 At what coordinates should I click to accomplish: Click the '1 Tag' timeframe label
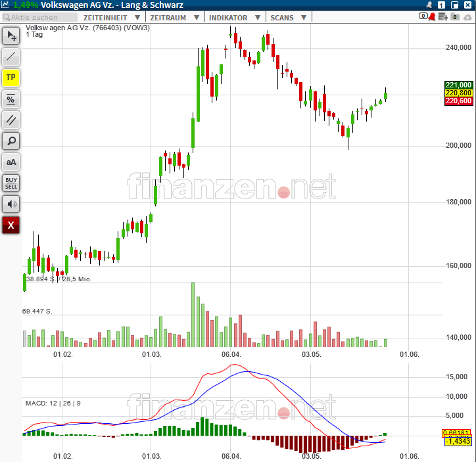pos(34,34)
